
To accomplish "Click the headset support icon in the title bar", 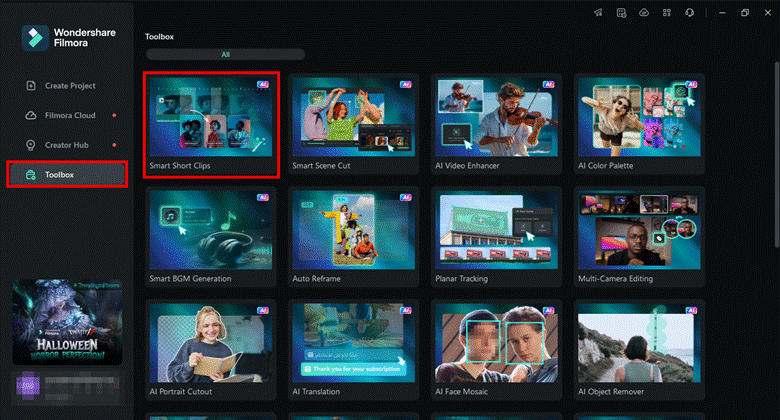I will [x=689, y=13].
